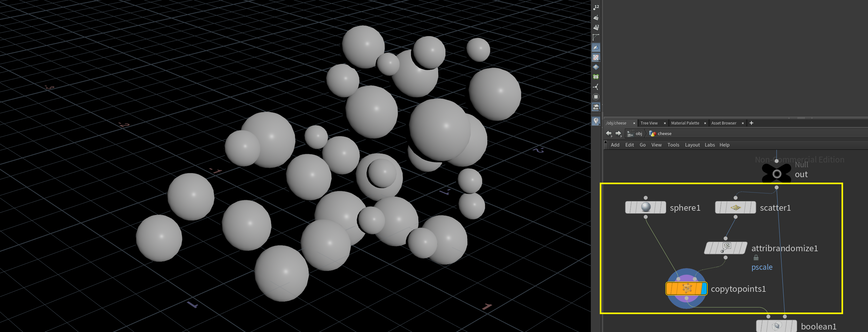Toggle the blue display flag on copytopoints1

[x=704, y=289]
